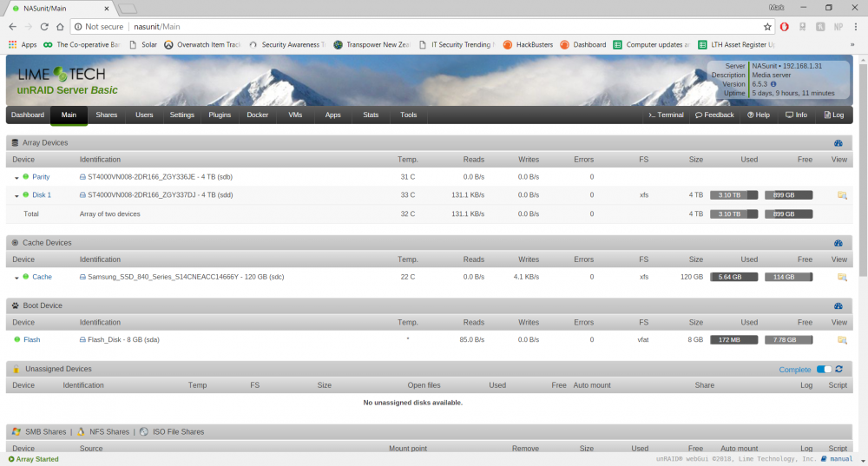
Task: Select the SMB Shares section header
Action: (39, 431)
